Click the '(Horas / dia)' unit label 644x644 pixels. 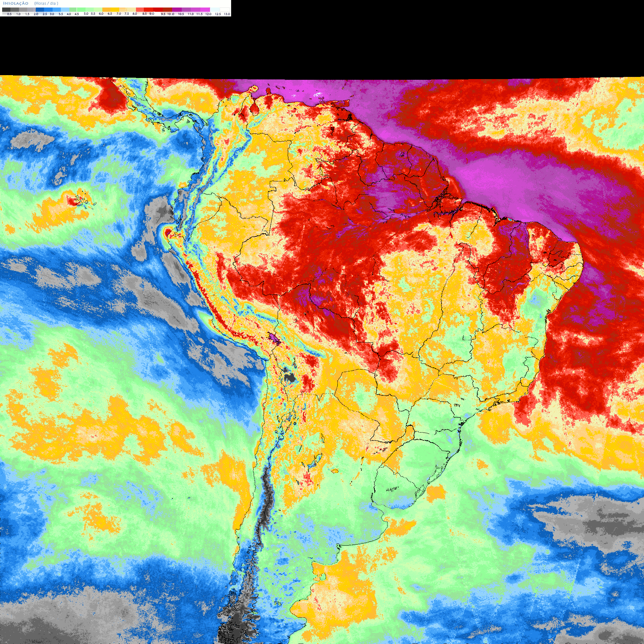click(46, 3)
